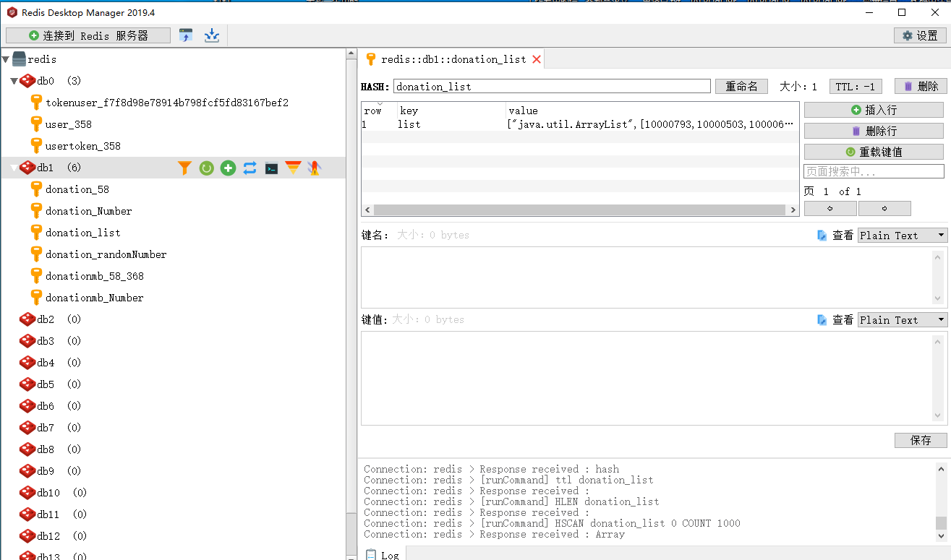This screenshot has height=560, width=951.
Task: Click the 重载键值 button
Action: pos(873,151)
